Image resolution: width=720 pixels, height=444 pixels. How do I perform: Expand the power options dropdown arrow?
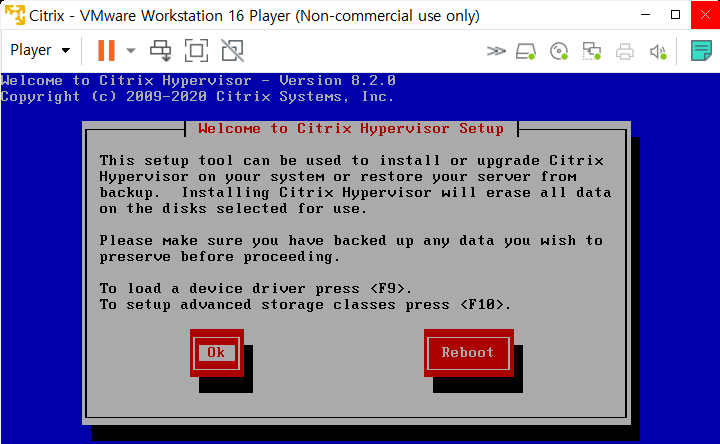[131, 51]
